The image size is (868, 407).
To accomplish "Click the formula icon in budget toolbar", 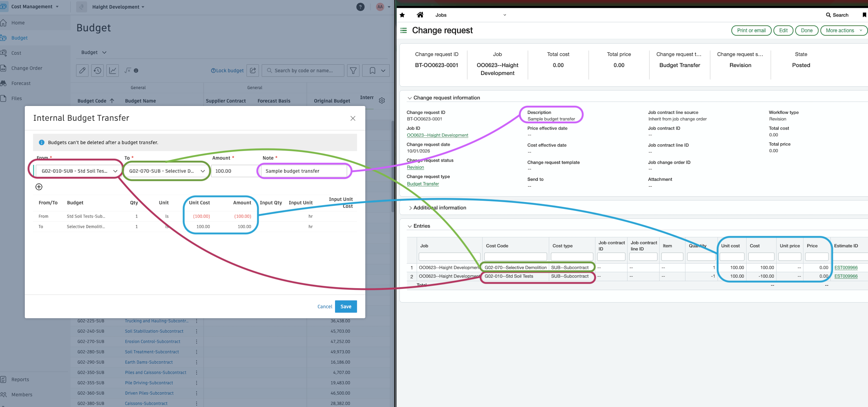I will pyautogui.click(x=128, y=70).
